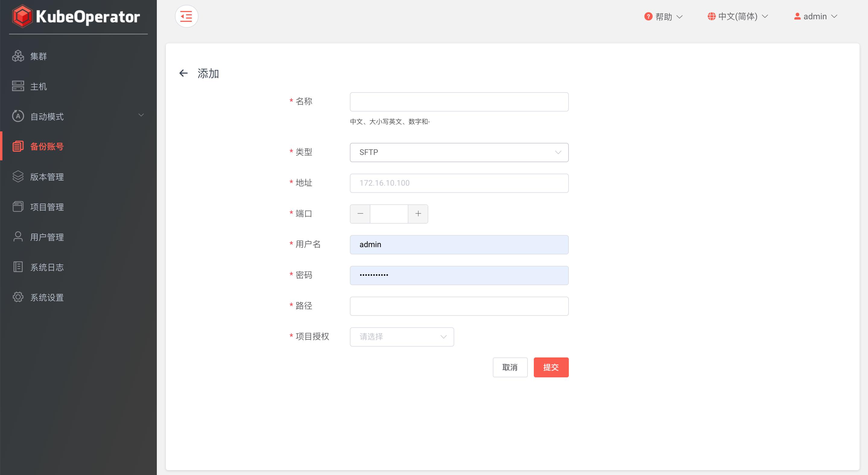The width and height of the screenshot is (868, 475).
Task: Click the 项目授权 field label
Action: (312, 336)
